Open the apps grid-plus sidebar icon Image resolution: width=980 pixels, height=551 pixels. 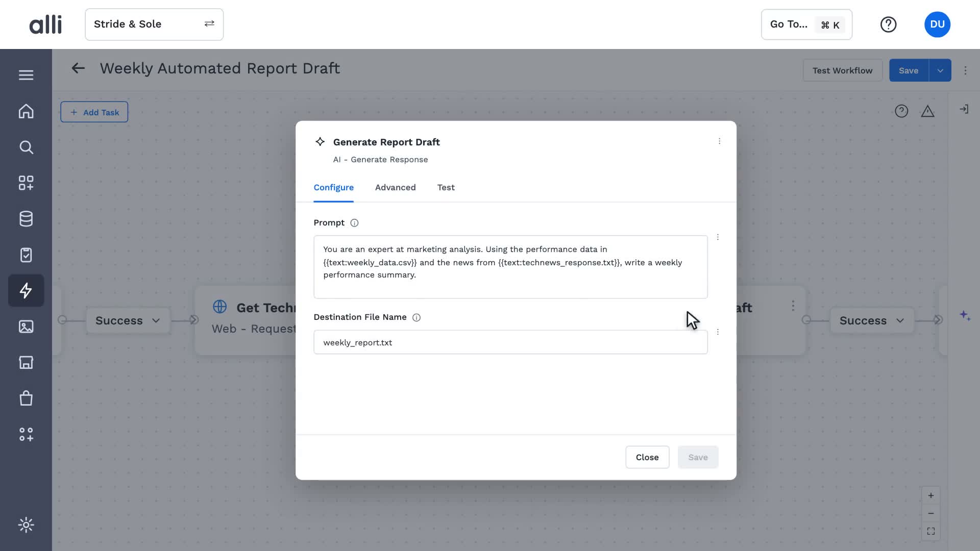26,183
